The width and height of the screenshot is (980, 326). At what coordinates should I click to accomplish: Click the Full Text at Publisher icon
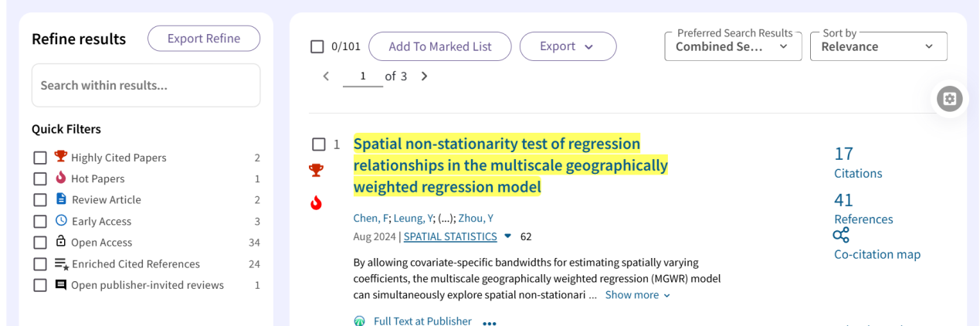(x=360, y=321)
